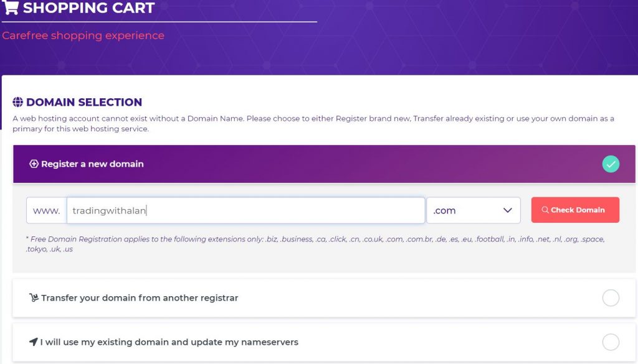Click the chevron arrow in extension selector
Screen dimensions: 638x364
coord(507,210)
